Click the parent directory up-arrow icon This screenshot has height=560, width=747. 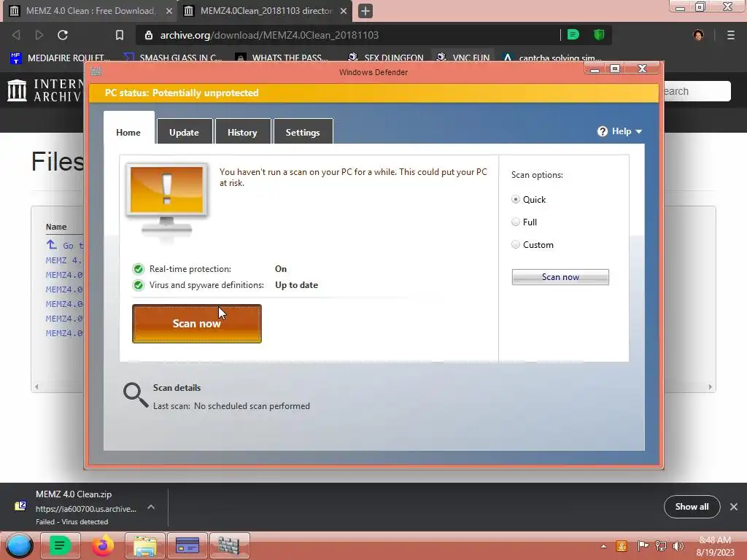[x=52, y=245]
